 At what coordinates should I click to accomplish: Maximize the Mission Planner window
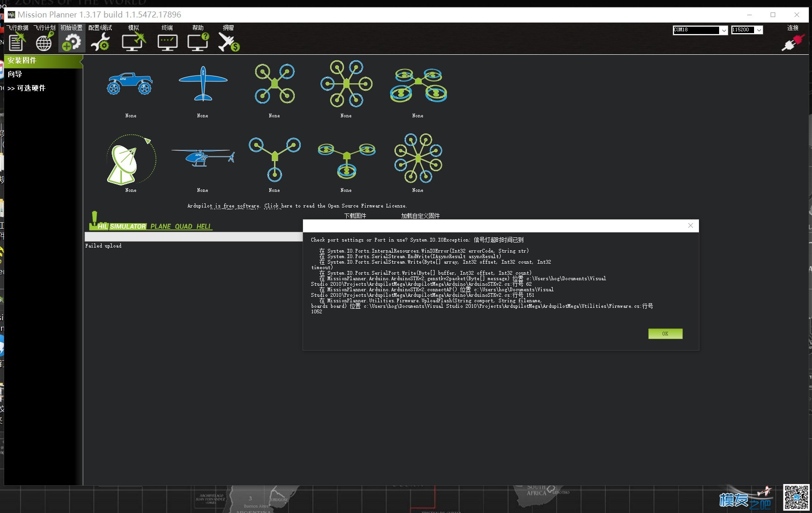[773, 15]
